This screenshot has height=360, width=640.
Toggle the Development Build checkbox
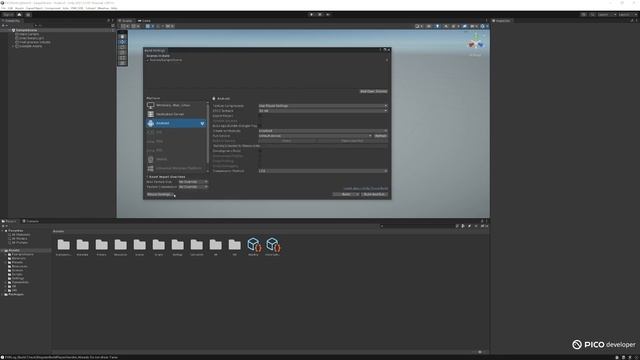260,151
